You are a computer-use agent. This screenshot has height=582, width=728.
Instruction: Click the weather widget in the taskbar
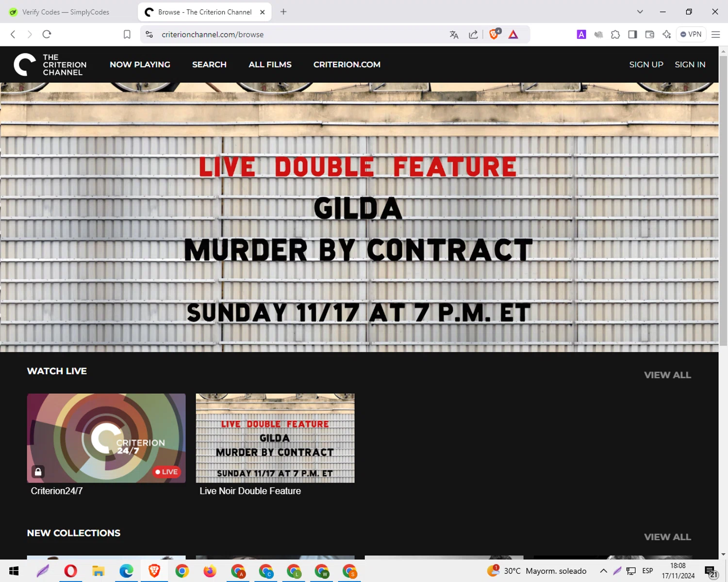[537, 571]
